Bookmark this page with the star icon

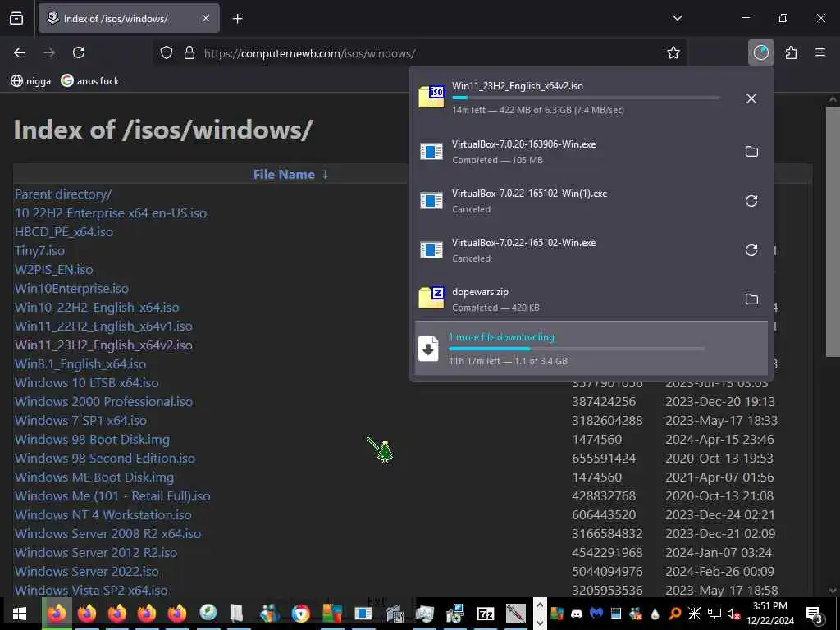tap(673, 52)
